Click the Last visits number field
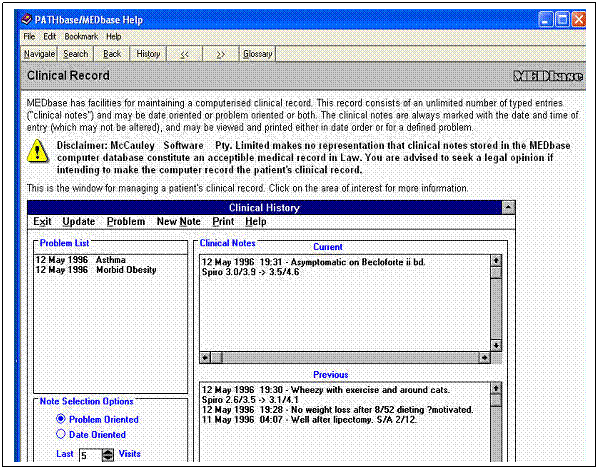 point(91,455)
